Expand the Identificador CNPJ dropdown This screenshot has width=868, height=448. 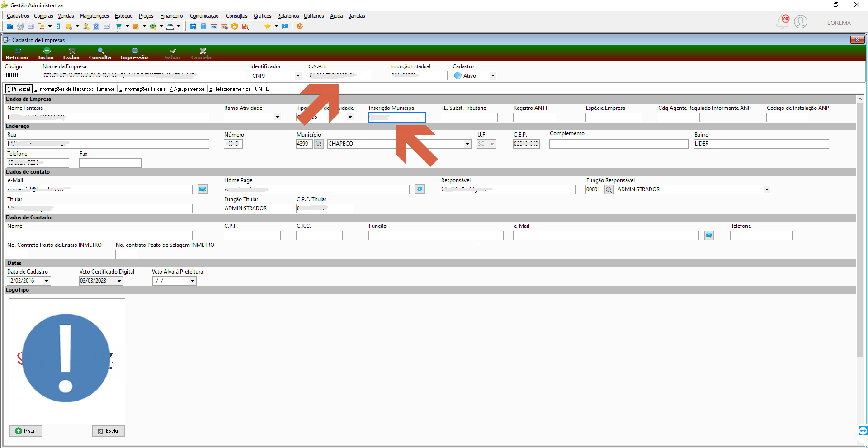coord(298,76)
